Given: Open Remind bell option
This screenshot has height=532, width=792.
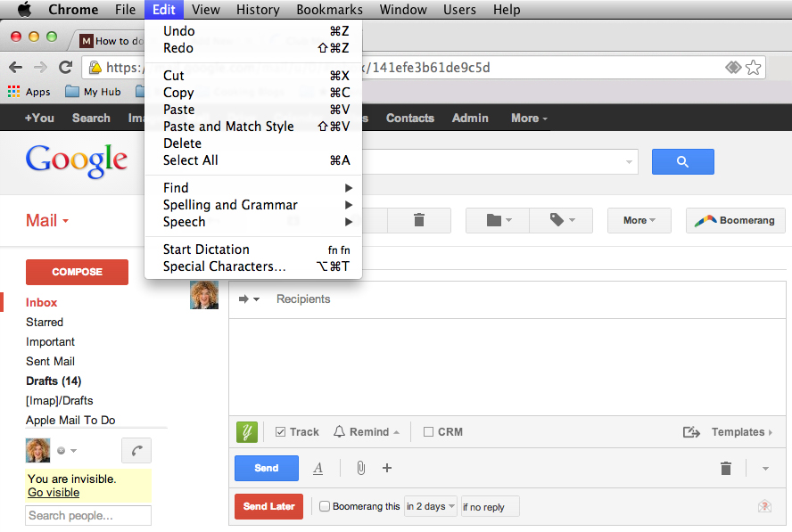Looking at the screenshot, I should pyautogui.click(x=367, y=432).
